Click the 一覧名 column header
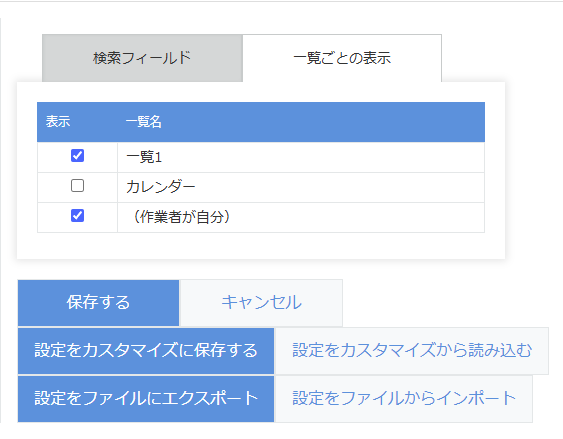 144,122
